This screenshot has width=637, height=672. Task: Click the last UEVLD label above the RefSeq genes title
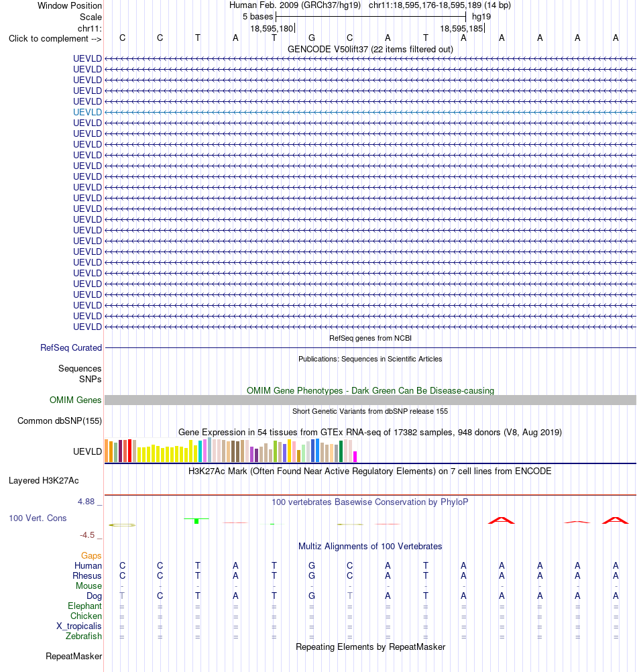pyautogui.click(x=87, y=327)
